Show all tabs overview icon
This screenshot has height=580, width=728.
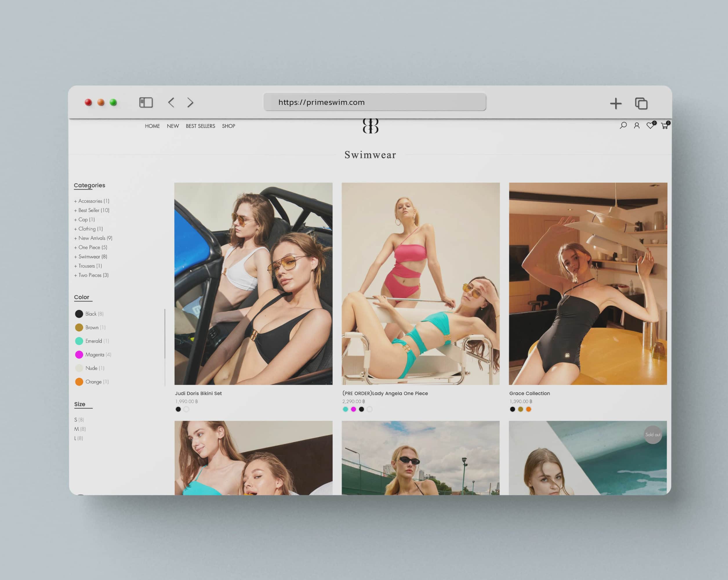(x=641, y=103)
